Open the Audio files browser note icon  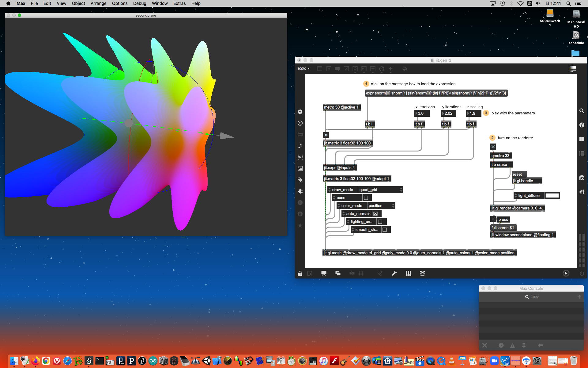tap(300, 146)
